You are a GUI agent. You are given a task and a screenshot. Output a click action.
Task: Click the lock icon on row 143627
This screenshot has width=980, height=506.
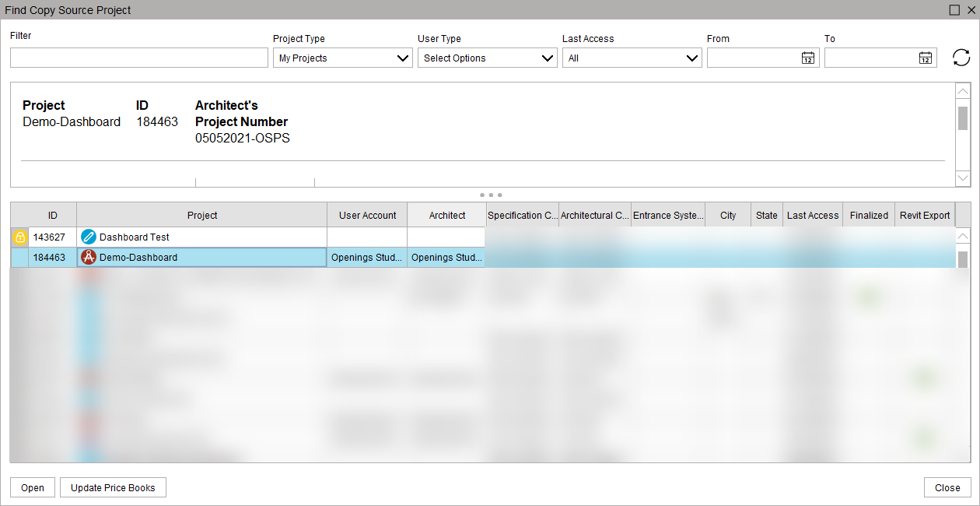tap(19, 237)
